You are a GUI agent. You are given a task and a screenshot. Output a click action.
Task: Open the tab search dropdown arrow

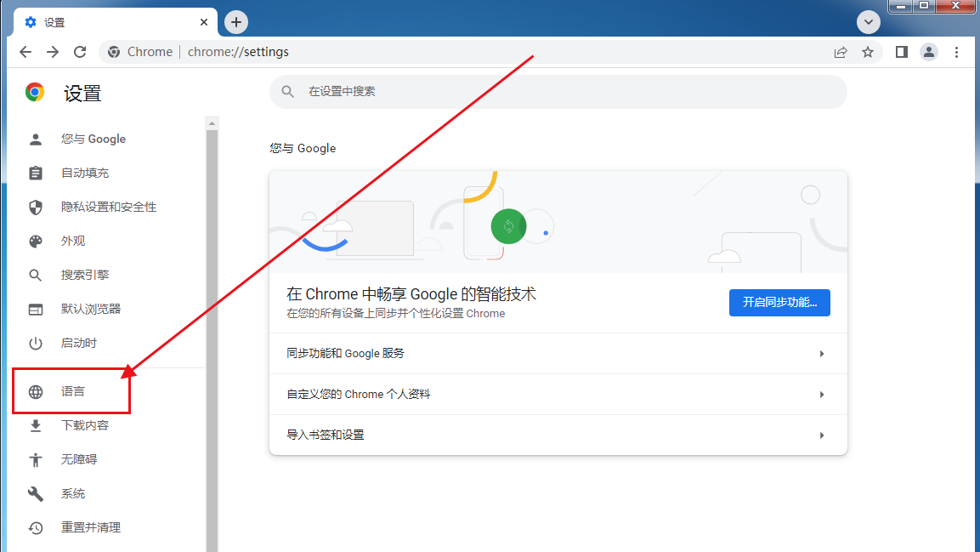(x=868, y=22)
